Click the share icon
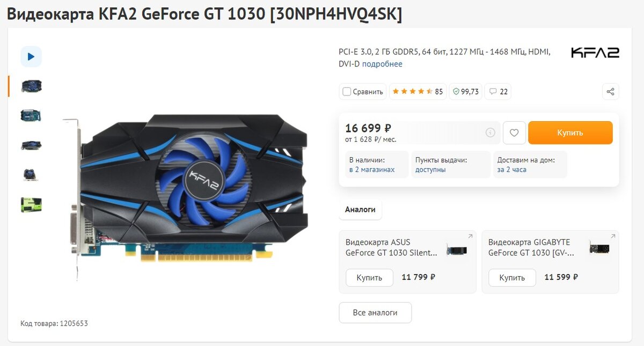This screenshot has height=346, width=644. (610, 92)
